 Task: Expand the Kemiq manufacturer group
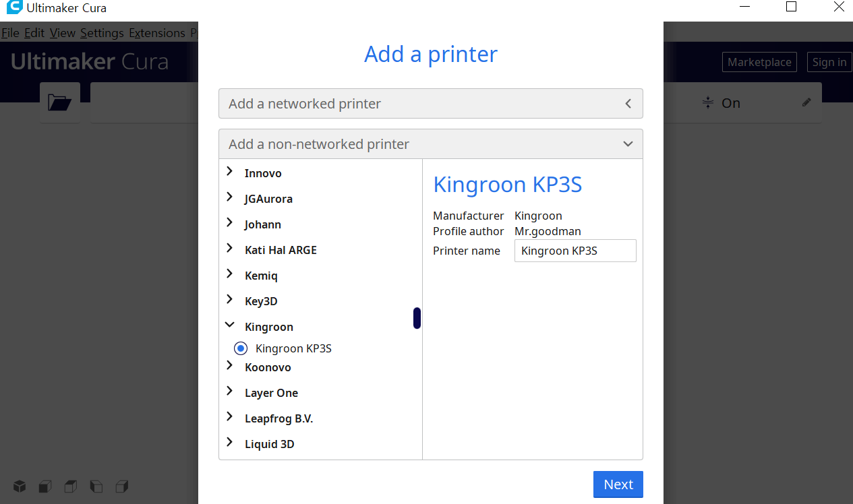pyautogui.click(x=230, y=275)
